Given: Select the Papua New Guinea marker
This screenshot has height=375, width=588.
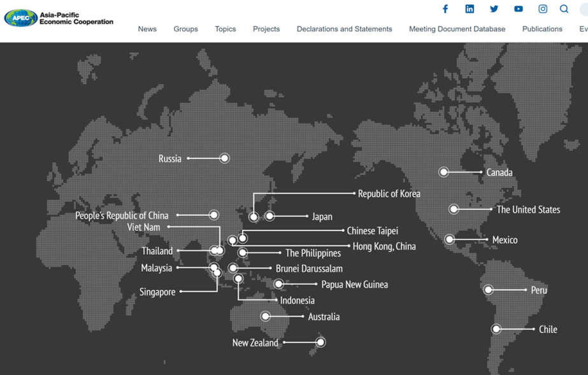Looking at the screenshot, I should tap(278, 284).
